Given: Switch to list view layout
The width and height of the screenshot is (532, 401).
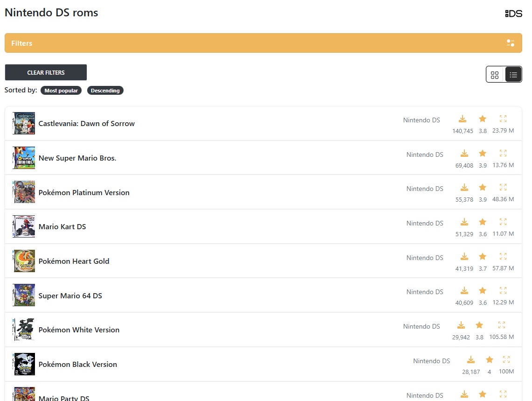Looking at the screenshot, I should tap(513, 75).
